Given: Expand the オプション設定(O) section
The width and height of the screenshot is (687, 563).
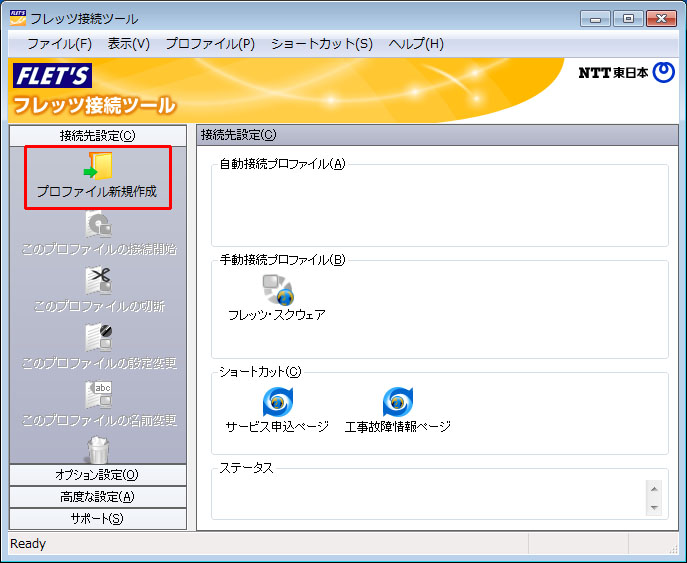Looking at the screenshot, I should pos(98,474).
